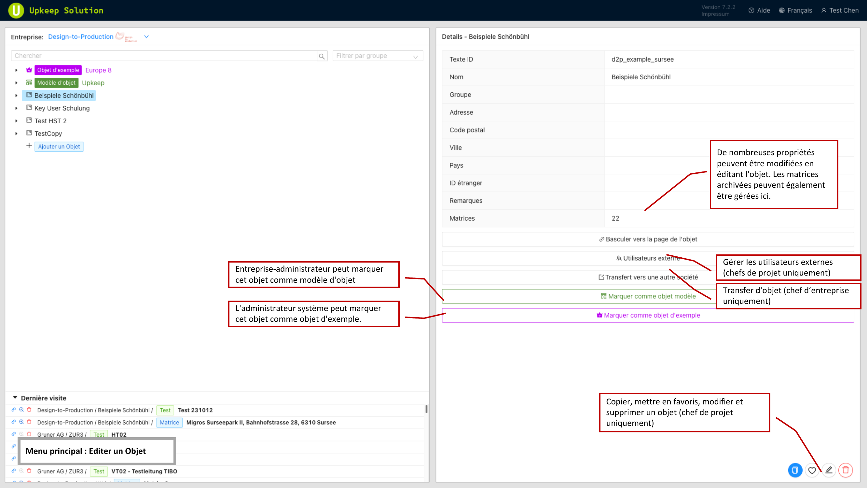The image size is (868, 488).
Task: Collapse the Dernière visite section
Action: click(15, 398)
